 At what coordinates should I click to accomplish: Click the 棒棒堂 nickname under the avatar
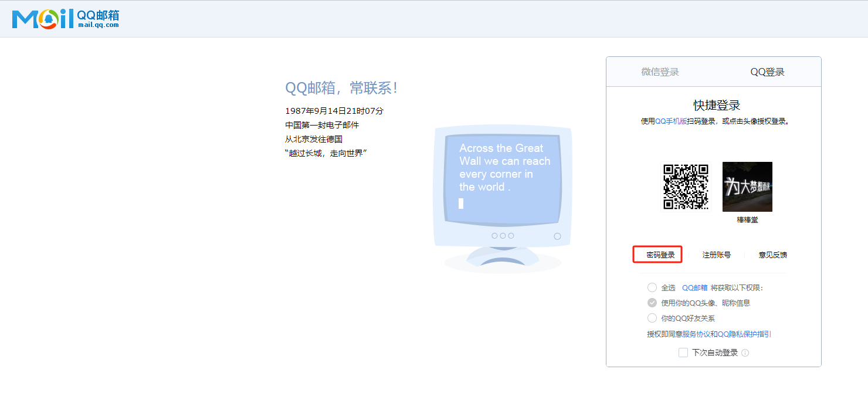747,220
